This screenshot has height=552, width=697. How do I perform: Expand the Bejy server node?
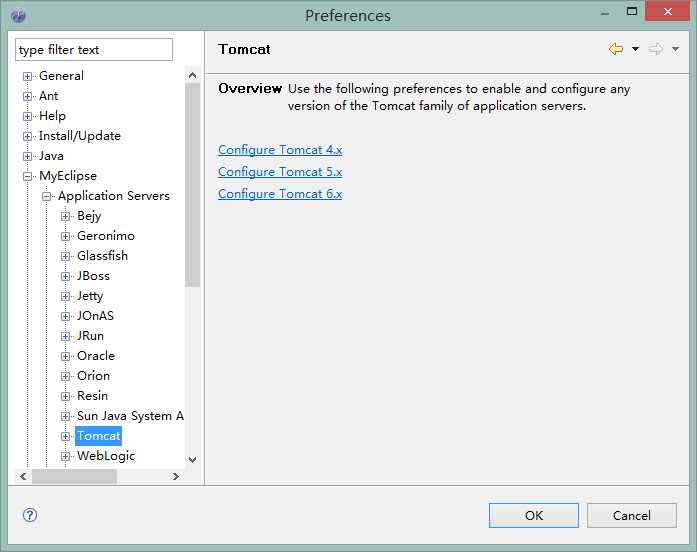pos(65,216)
